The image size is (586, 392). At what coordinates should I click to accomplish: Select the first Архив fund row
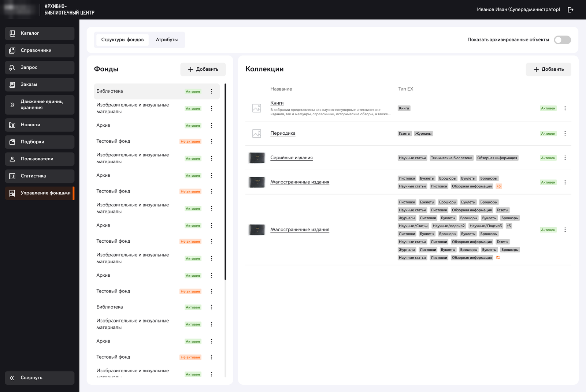coord(157,126)
